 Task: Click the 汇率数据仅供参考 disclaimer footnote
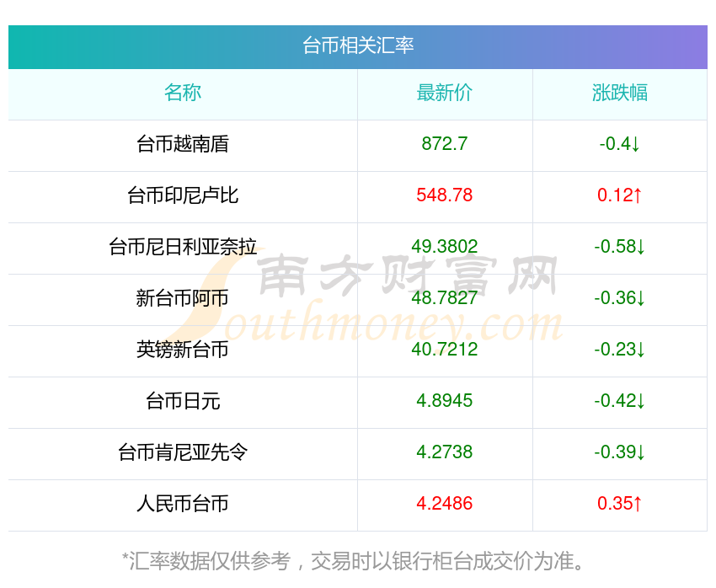click(x=352, y=560)
